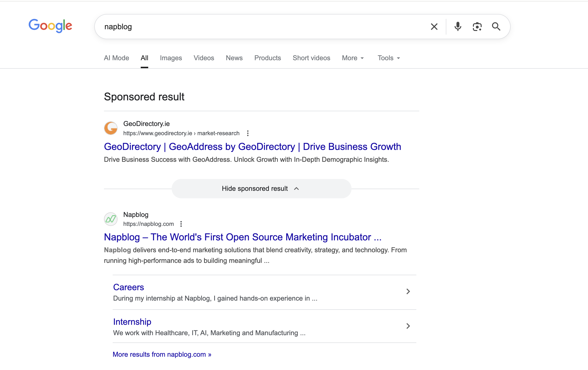Expand the More search filters dropdown
This screenshot has width=588, height=370.
coord(353,58)
